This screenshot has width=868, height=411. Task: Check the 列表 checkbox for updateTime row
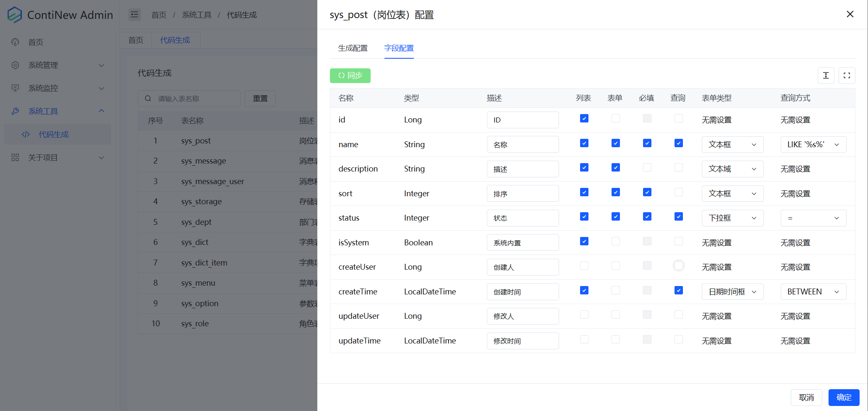coord(584,339)
